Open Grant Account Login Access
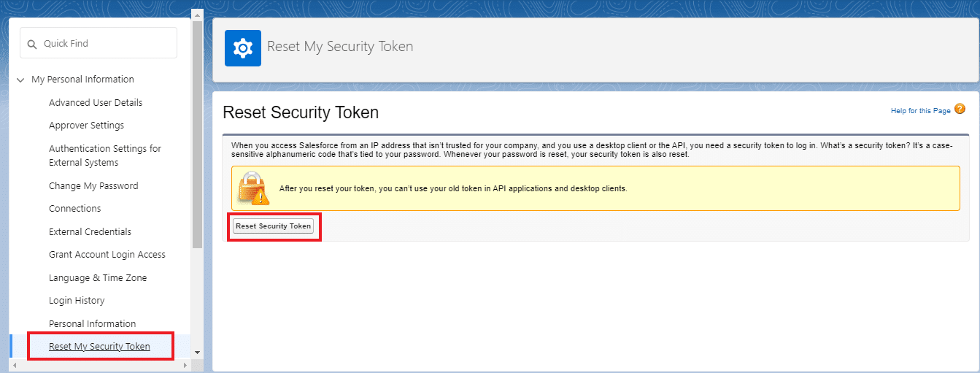Viewport: 980px width, 373px height. [107, 255]
